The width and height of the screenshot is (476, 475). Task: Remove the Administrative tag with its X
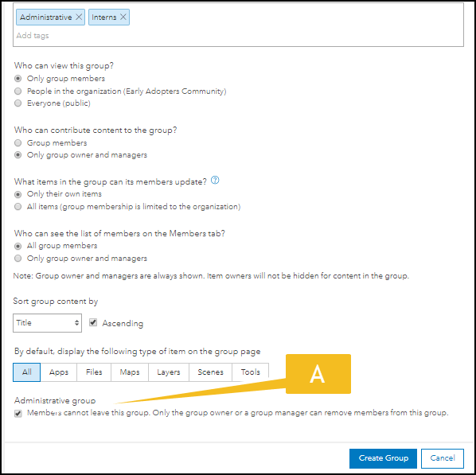[x=79, y=17]
